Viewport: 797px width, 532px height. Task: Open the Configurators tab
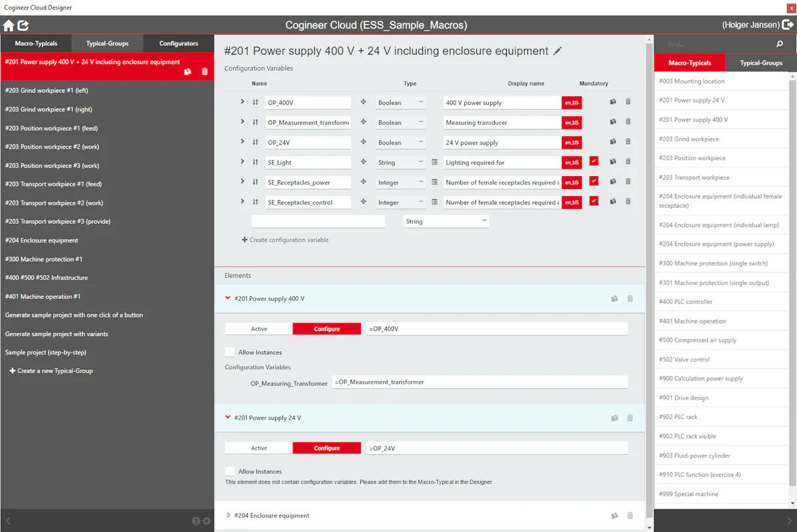click(177, 43)
